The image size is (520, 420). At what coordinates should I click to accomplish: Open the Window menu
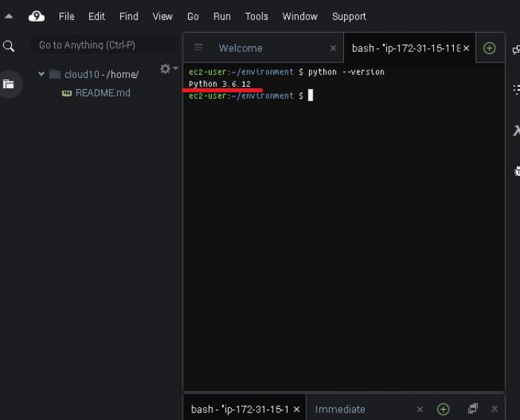coord(299,16)
